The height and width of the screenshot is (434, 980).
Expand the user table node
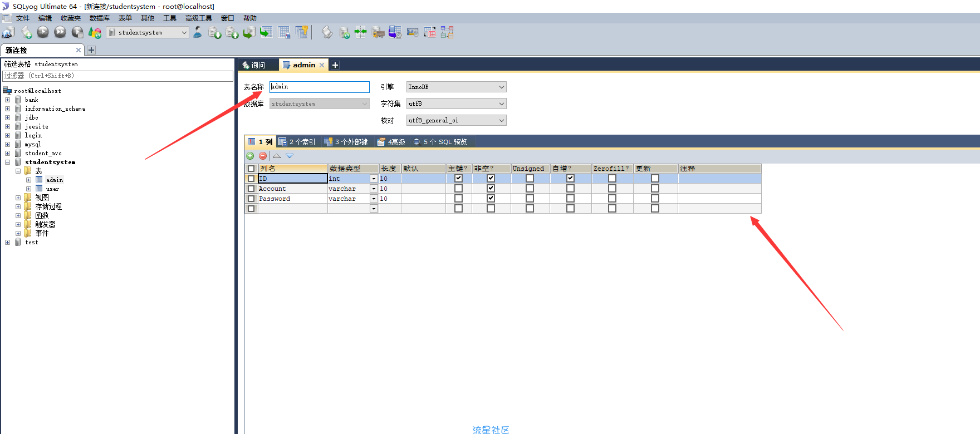(28, 189)
